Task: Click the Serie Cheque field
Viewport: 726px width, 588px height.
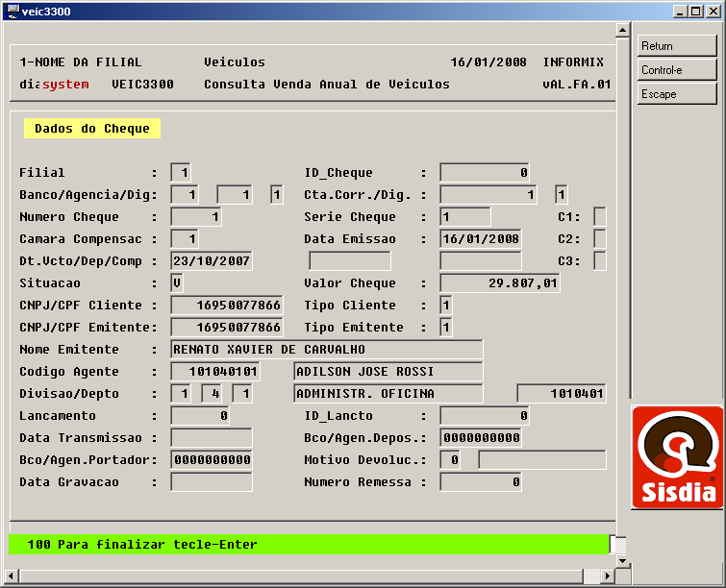Action: pyautogui.click(x=464, y=216)
